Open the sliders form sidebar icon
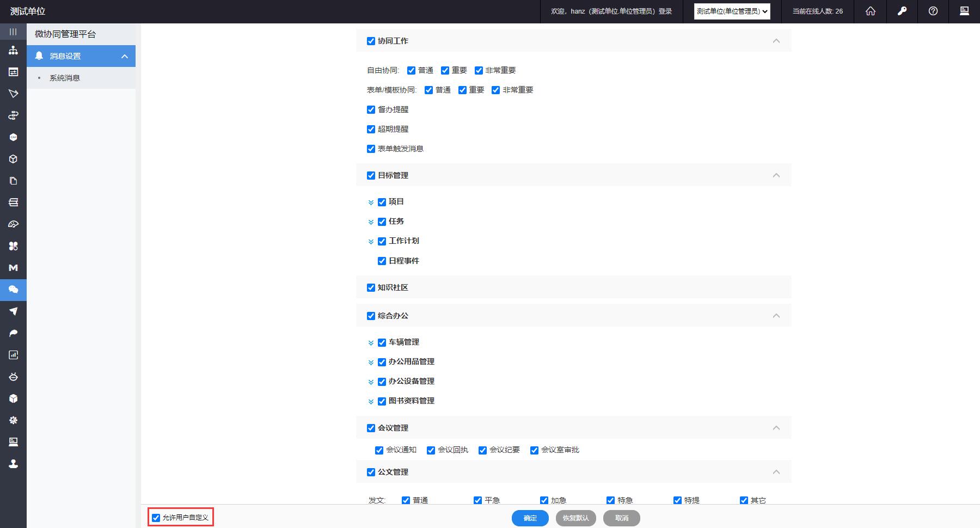The image size is (980, 528). [13, 72]
